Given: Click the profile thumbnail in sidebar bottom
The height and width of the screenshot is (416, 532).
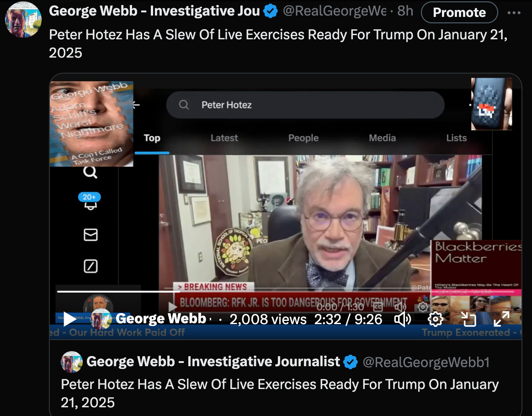Looking at the screenshot, I should pos(98,305).
